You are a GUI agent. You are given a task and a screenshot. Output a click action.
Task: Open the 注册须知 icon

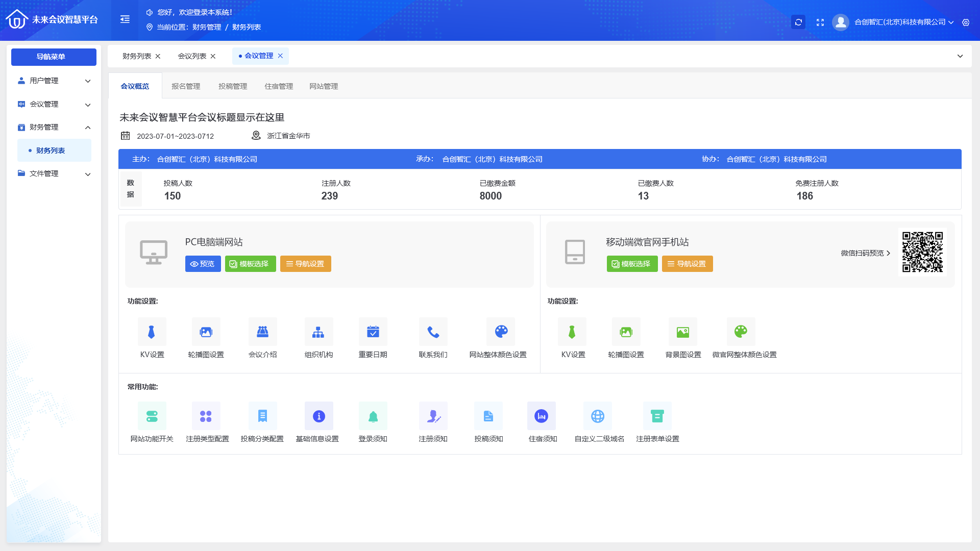coord(433,416)
